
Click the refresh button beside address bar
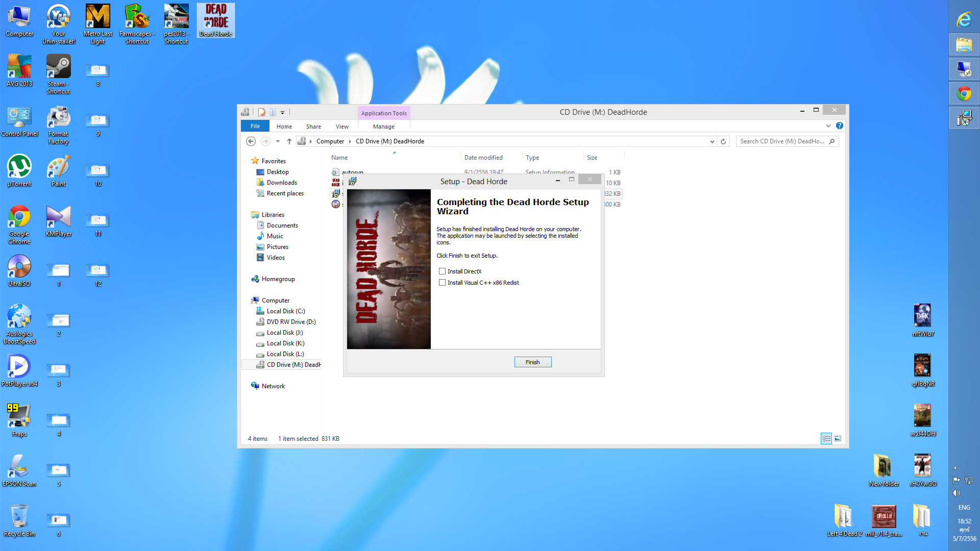723,141
